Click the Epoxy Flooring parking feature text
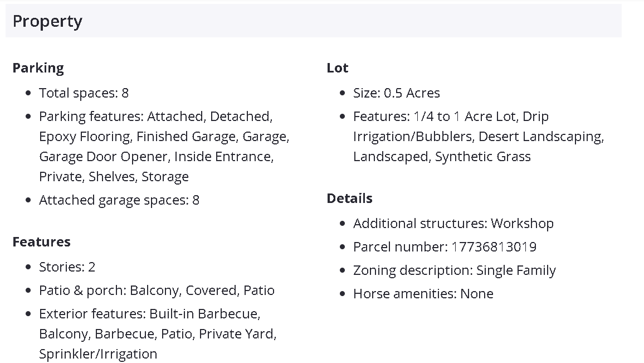Screen dimensions: 644x363 (85, 137)
